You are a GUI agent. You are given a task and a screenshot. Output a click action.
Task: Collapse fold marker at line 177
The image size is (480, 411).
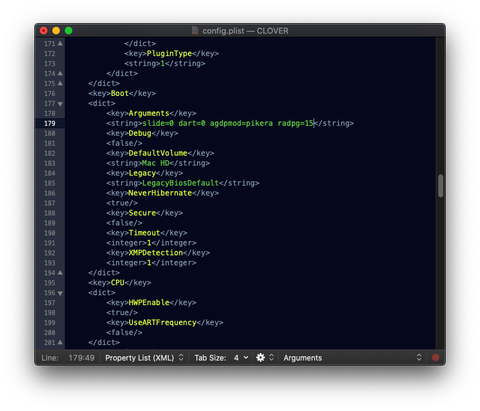[x=60, y=104]
